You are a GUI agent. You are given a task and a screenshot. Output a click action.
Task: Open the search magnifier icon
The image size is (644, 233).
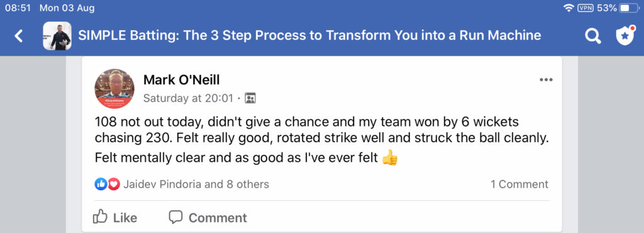click(x=592, y=36)
